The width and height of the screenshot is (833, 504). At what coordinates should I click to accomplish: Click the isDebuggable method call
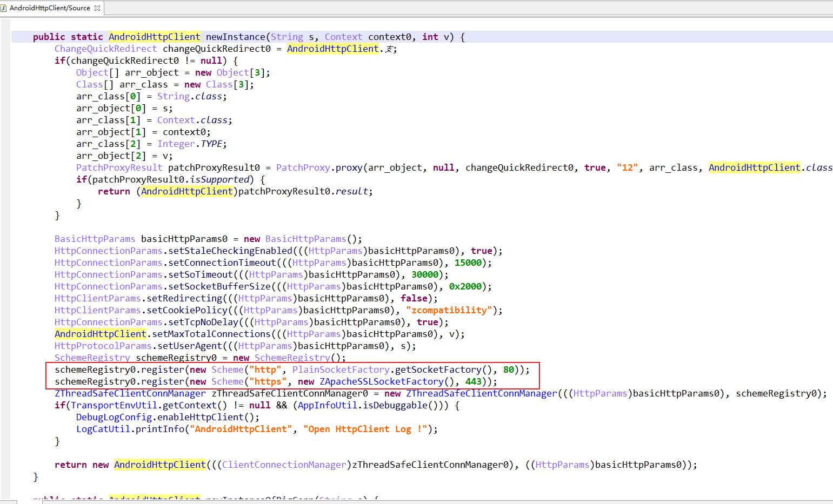(389, 405)
